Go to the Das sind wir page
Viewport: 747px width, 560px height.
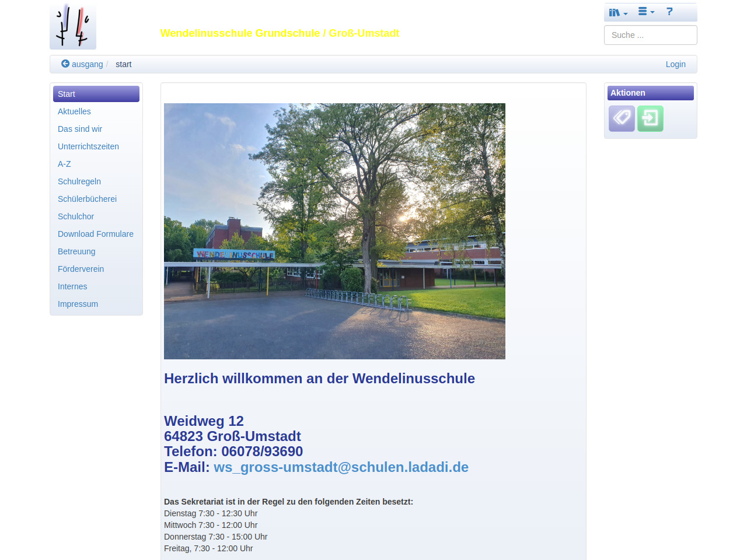coord(80,129)
